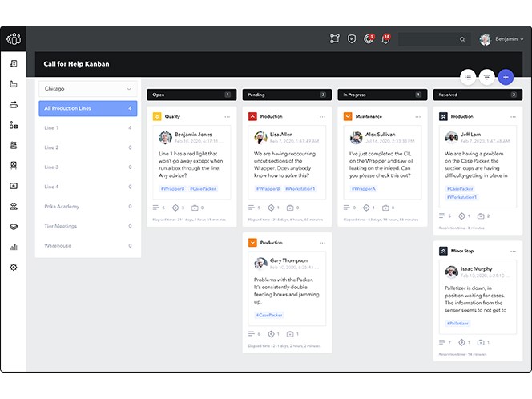The height and width of the screenshot is (399, 532).
Task: Click the Pending column header
Action: tap(287, 95)
